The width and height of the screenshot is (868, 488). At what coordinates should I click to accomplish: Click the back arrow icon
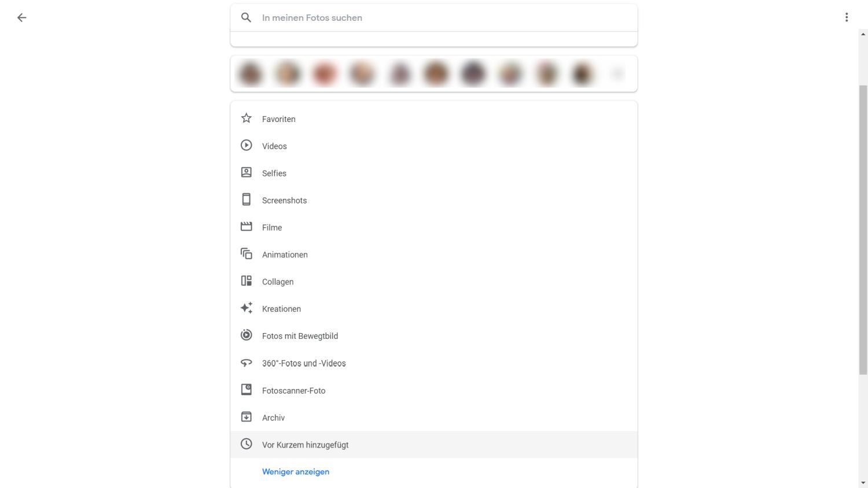21,17
